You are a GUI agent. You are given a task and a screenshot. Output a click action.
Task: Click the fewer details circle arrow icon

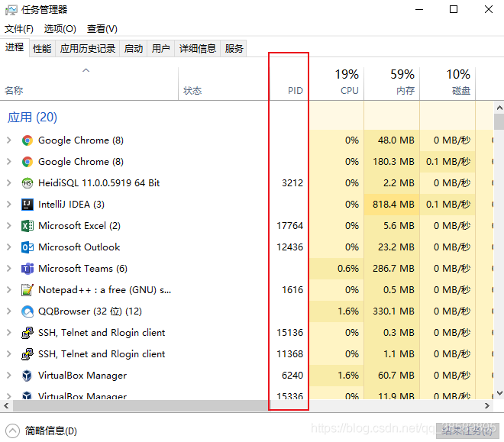[x=12, y=431]
